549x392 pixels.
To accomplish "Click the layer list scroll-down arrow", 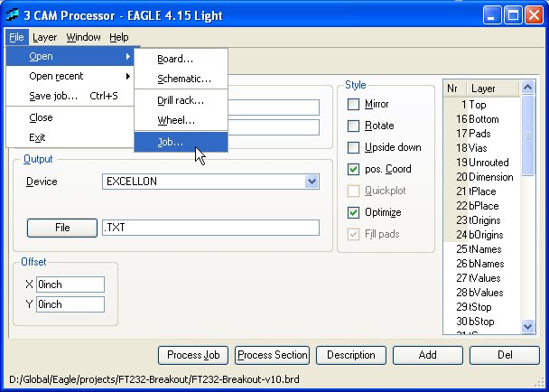I will click(x=527, y=326).
